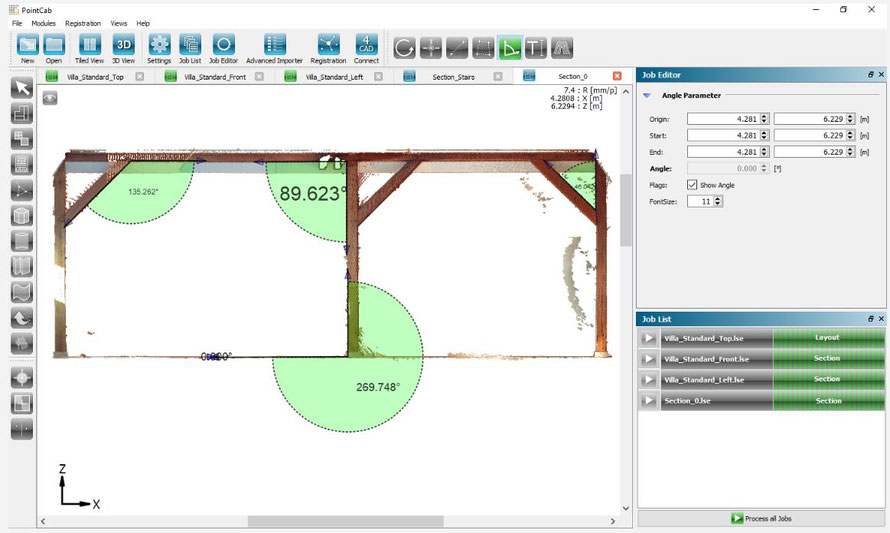Image resolution: width=890 pixels, height=533 pixels.
Task: Select the cylinder tool in sidebar
Action: (22, 241)
